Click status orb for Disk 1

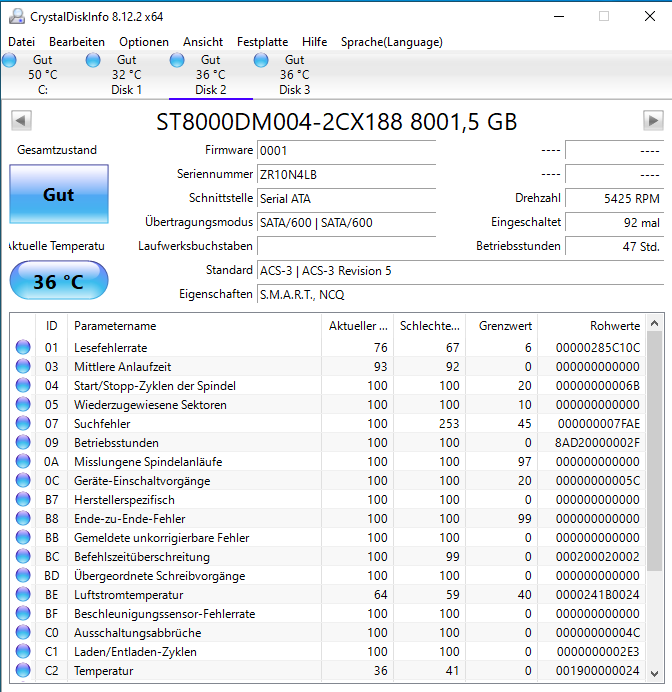coord(93,60)
